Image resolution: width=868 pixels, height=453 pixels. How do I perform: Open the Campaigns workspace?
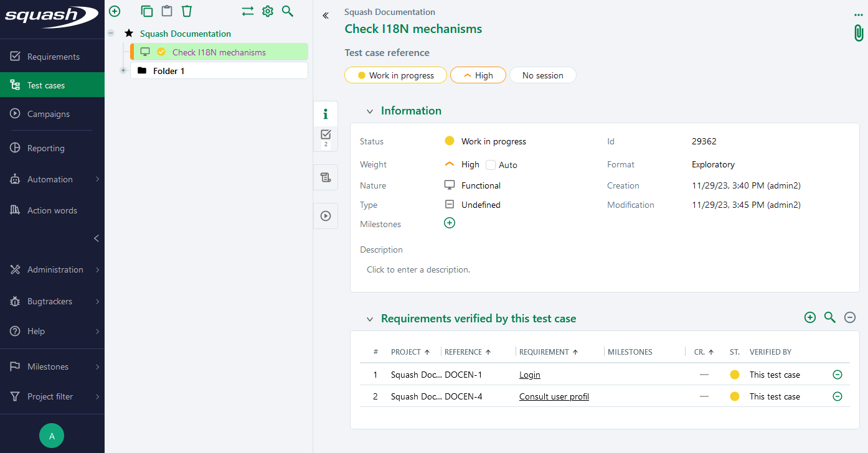click(x=48, y=114)
